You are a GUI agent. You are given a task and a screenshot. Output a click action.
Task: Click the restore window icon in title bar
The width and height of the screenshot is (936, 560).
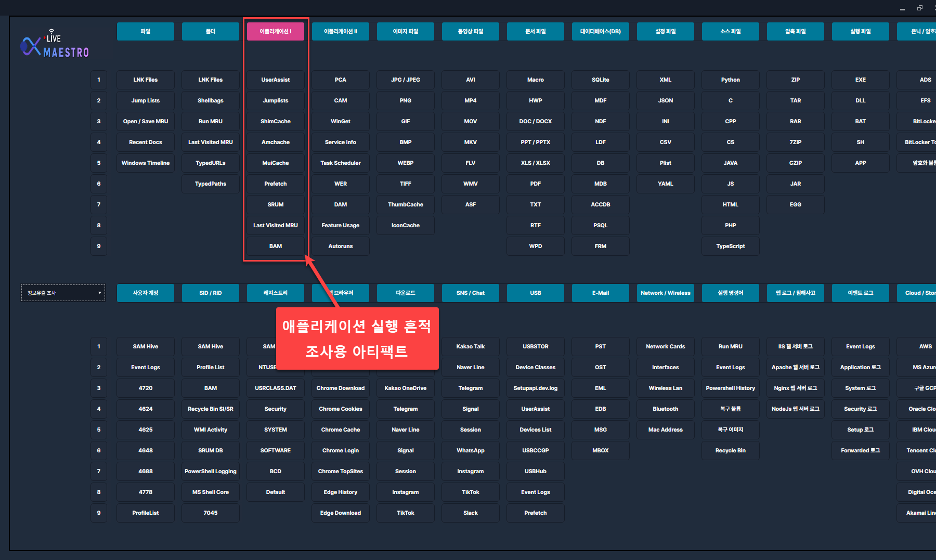[x=919, y=8]
